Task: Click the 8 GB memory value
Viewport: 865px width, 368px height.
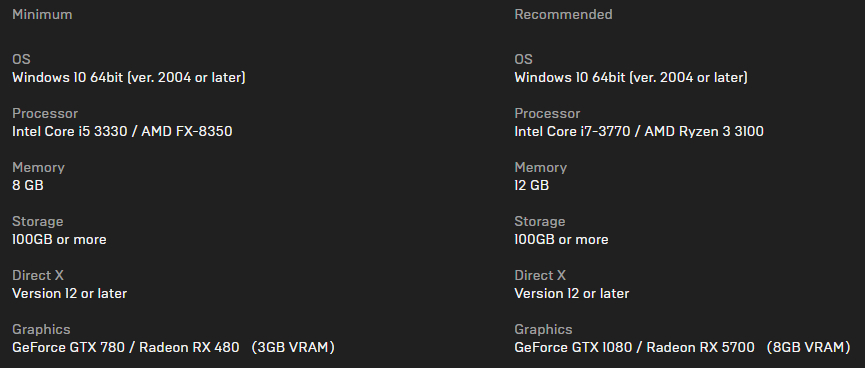Action: click(x=28, y=185)
